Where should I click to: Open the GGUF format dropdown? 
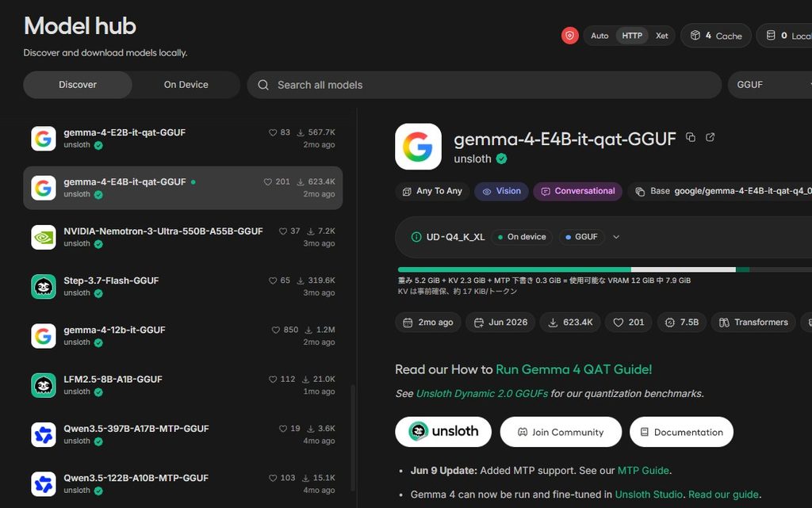[x=770, y=85]
